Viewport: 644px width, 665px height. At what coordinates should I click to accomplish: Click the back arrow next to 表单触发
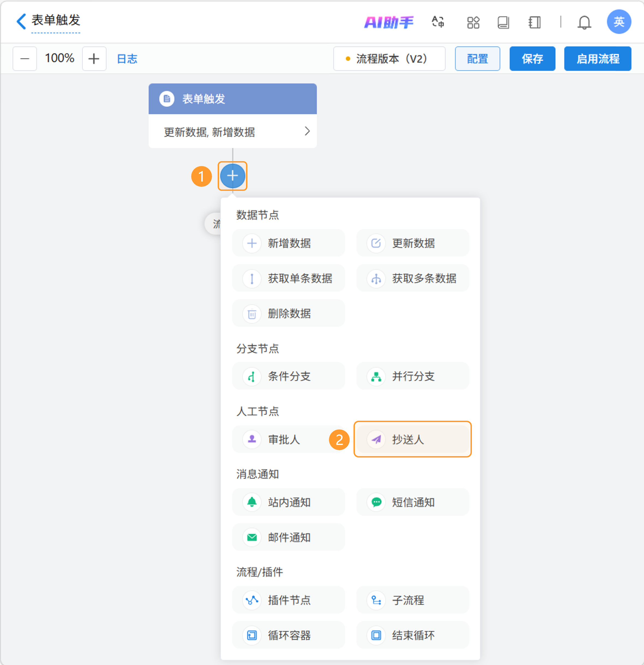point(21,21)
